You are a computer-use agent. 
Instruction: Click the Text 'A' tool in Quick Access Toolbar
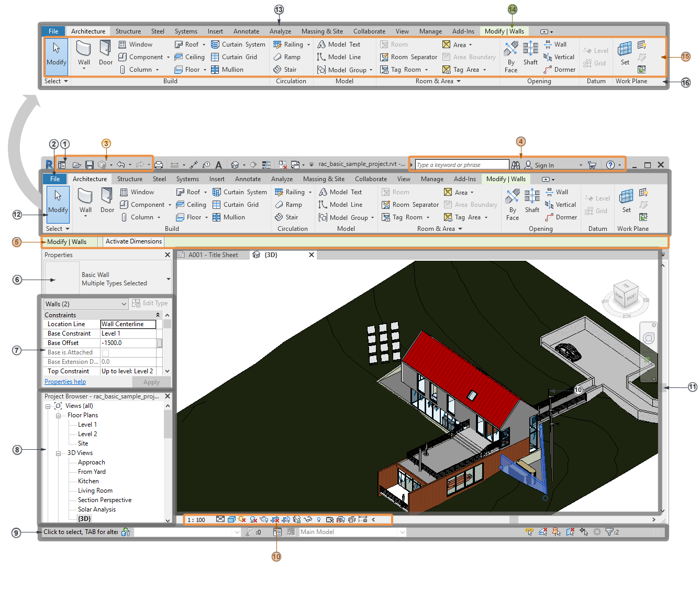[x=218, y=165]
